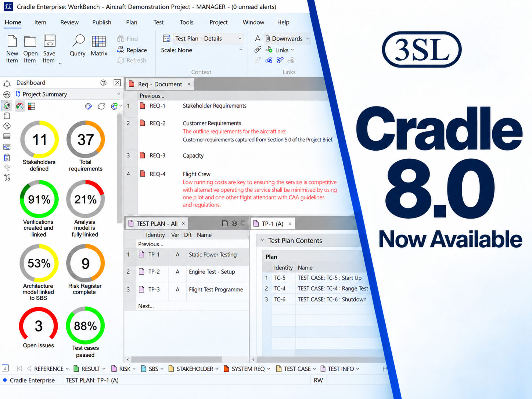
Task: Click the hamburger menu icon in TEST PLAN pane
Action: tap(243, 223)
